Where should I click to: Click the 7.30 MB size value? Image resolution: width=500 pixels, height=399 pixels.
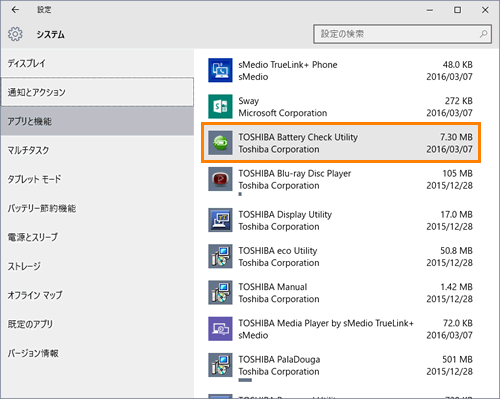click(456, 137)
